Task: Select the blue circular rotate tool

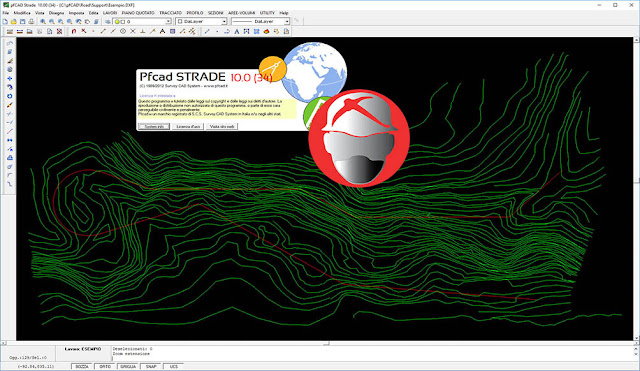Action: tap(9, 96)
